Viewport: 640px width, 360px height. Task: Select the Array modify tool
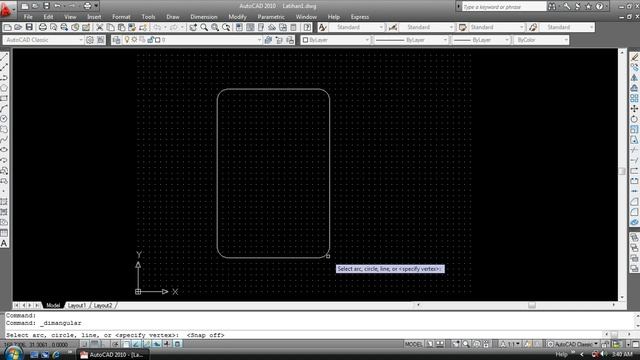pos(634,98)
